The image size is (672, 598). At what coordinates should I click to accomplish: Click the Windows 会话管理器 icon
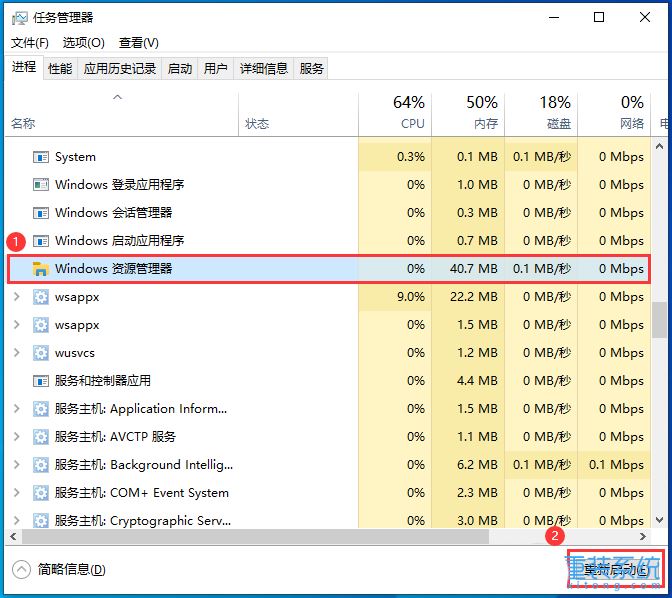pyautogui.click(x=41, y=213)
